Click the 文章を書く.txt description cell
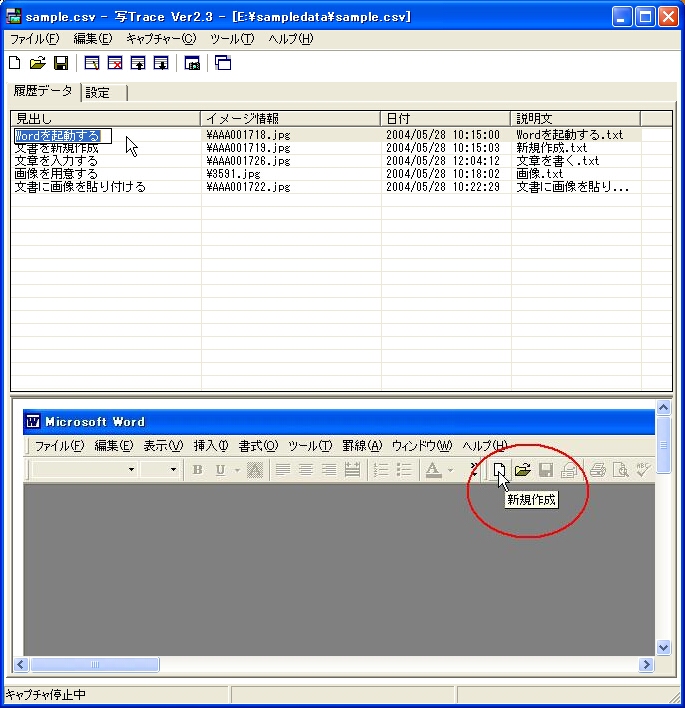The height and width of the screenshot is (708, 685). (x=558, y=161)
